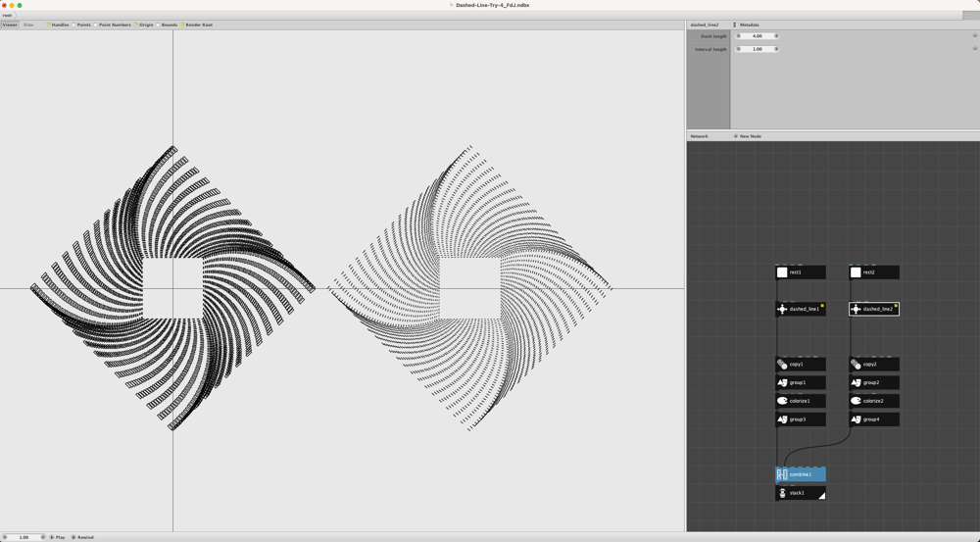The width and height of the screenshot is (980, 542).
Task: Select the copy2 node
Action: (874, 364)
